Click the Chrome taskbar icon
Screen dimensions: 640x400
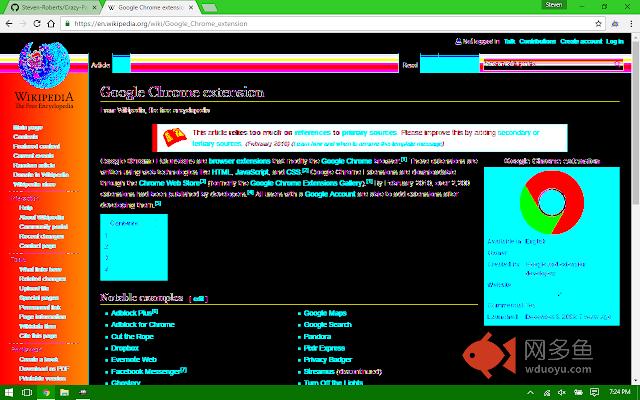tap(46, 393)
